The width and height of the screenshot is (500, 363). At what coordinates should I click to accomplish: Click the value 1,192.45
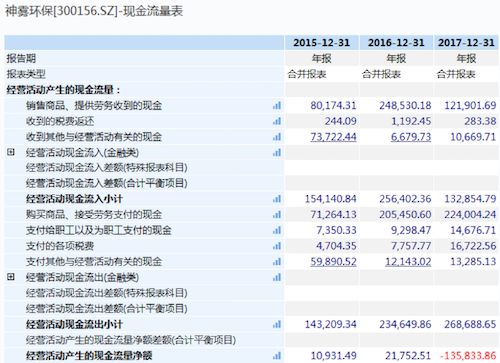click(411, 121)
